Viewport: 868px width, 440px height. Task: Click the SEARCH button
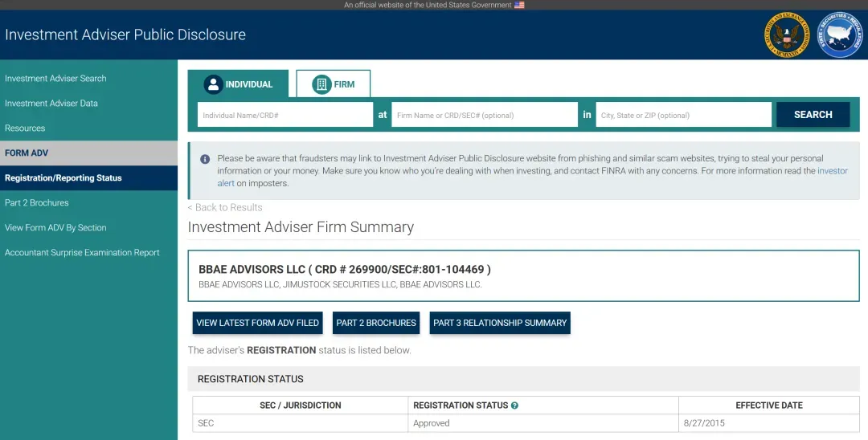coord(813,115)
